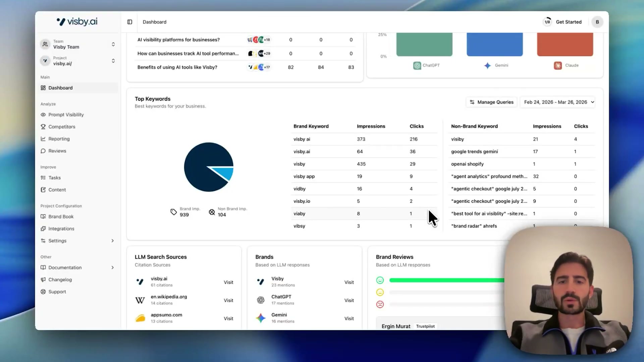Visit the Gemini brand entry

click(349, 318)
